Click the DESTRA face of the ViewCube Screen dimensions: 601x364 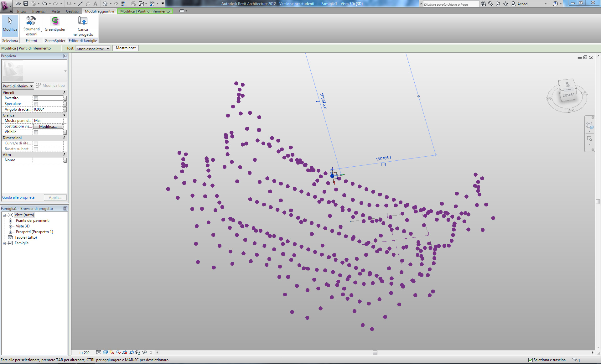coord(568,95)
